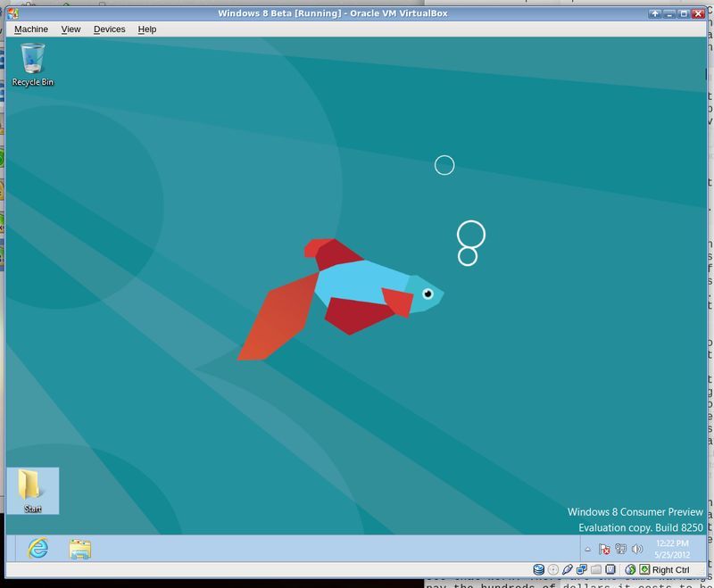Open Action Center flag icon

604,550
